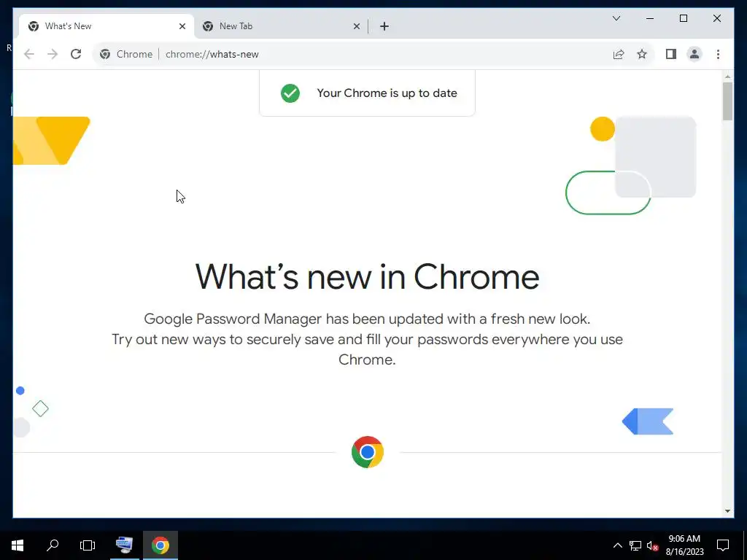
Task: Go back using the back arrow
Action: (x=29, y=54)
